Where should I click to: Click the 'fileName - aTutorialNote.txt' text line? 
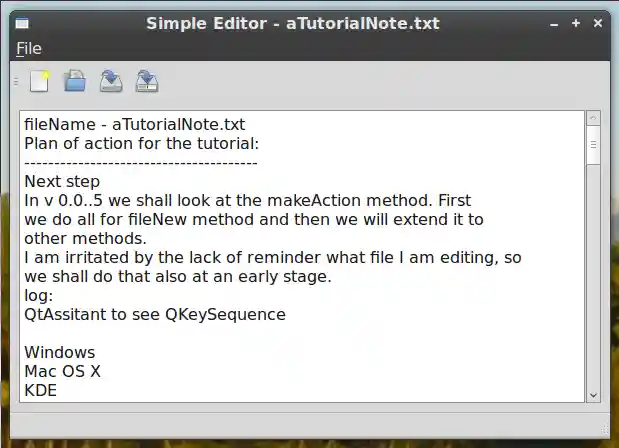135,125
